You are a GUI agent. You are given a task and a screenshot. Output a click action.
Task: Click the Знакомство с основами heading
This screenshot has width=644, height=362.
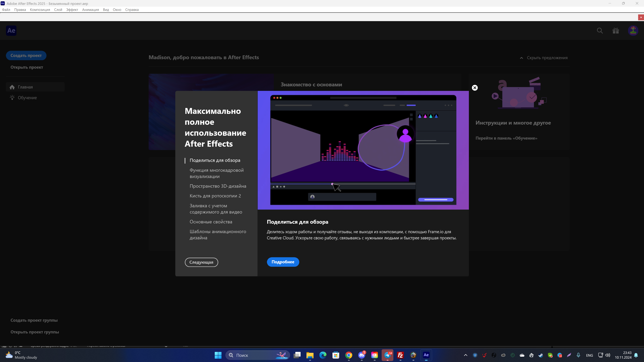(311, 85)
